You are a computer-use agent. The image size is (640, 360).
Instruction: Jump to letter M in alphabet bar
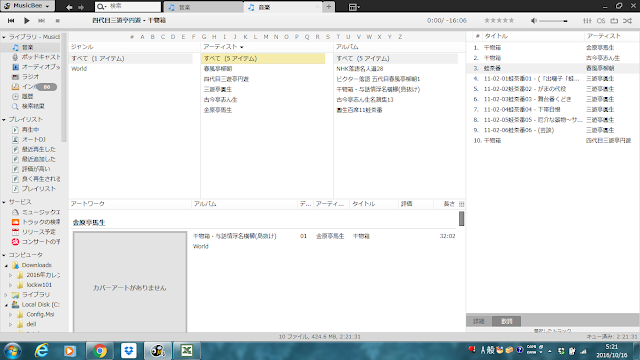tap(266, 37)
